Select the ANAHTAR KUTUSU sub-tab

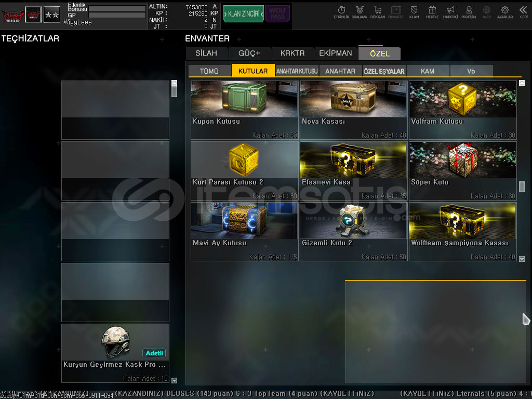point(297,71)
